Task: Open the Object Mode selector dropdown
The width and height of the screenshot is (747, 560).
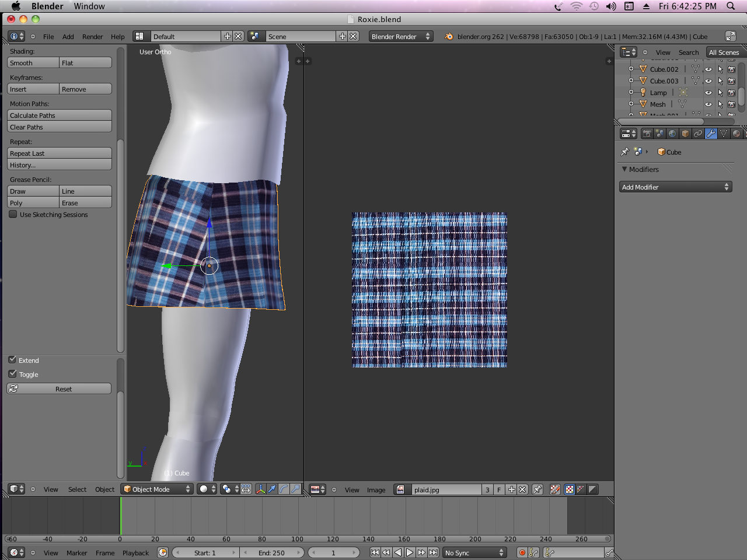Action: point(157,489)
